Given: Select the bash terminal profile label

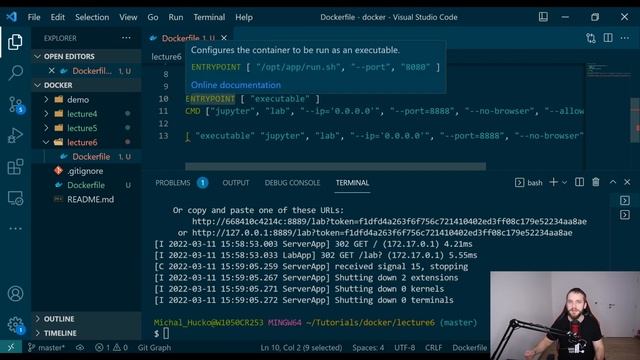Looking at the screenshot, I should click(529, 182).
